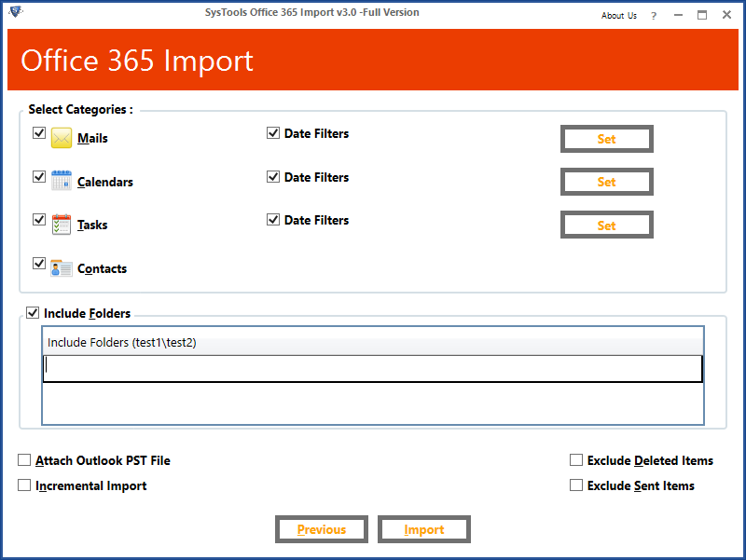The image size is (746, 560).
Task: Click the Contacts card icon
Action: tap(62, 268)
